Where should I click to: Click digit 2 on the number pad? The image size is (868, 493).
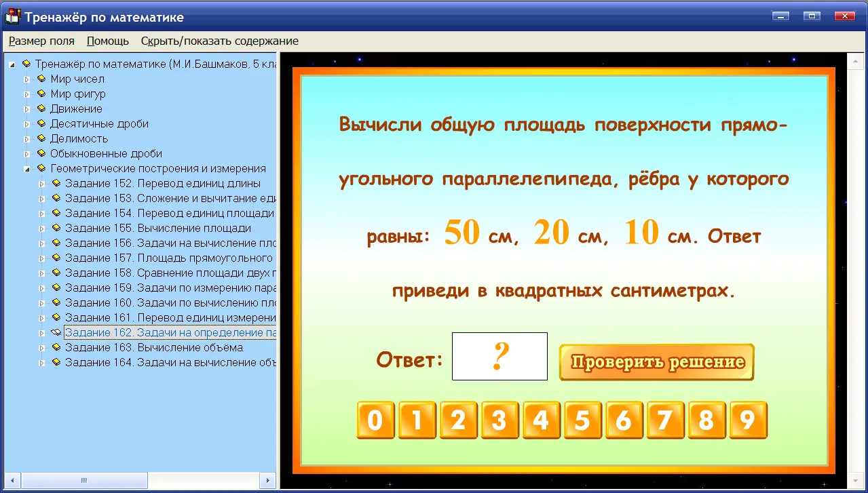(x=458, y=420)
